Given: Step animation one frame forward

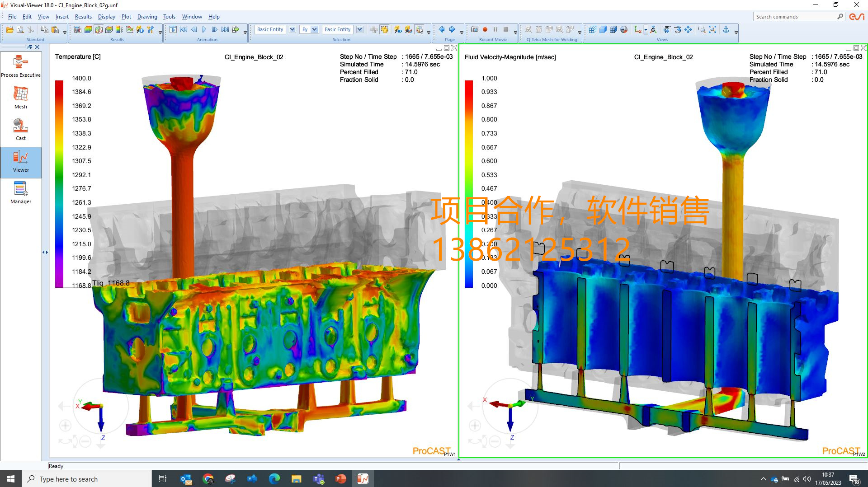Looking at the screenshot, I should tap(215, 29).
